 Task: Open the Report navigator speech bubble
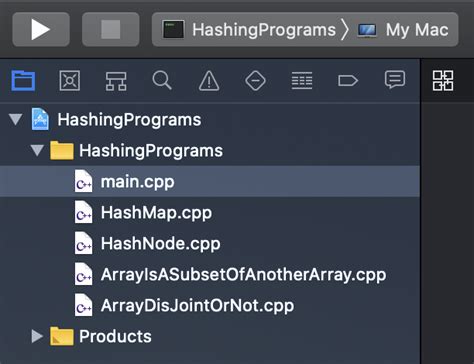pyautogui.click(x=395, y=80)
